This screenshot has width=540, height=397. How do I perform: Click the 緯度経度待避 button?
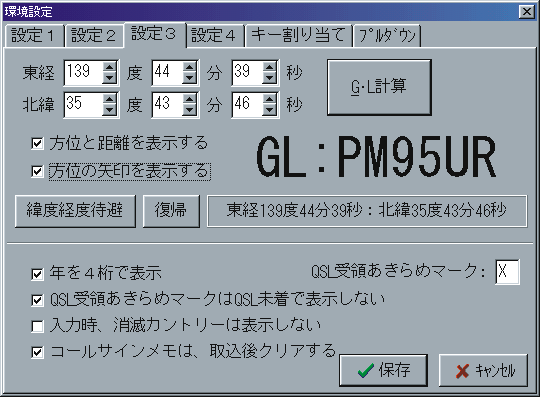tap(75, 211)
